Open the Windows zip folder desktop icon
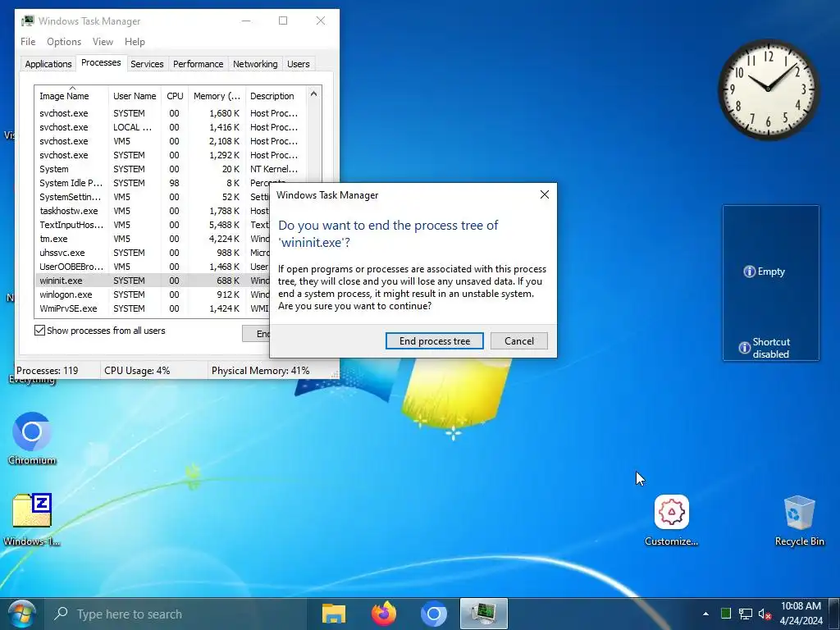Viewport: 840px width, 630px height. 32,518
